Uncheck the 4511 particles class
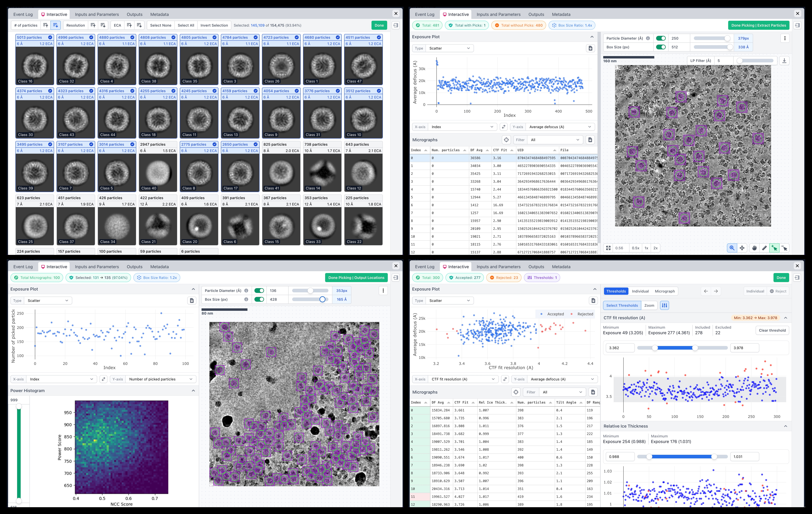Image resolution: width=812 pixels, height=514 pixels. coord(379,37)
